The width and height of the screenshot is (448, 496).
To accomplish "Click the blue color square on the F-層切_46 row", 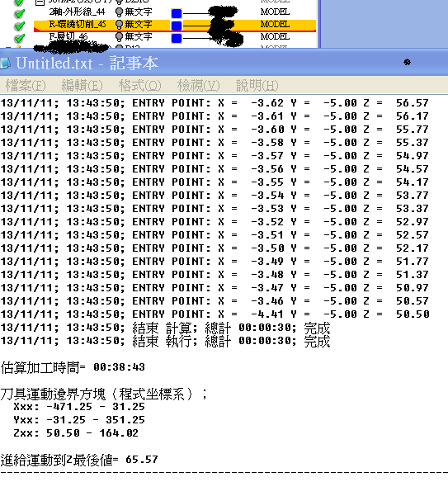I will click(177, 38).
